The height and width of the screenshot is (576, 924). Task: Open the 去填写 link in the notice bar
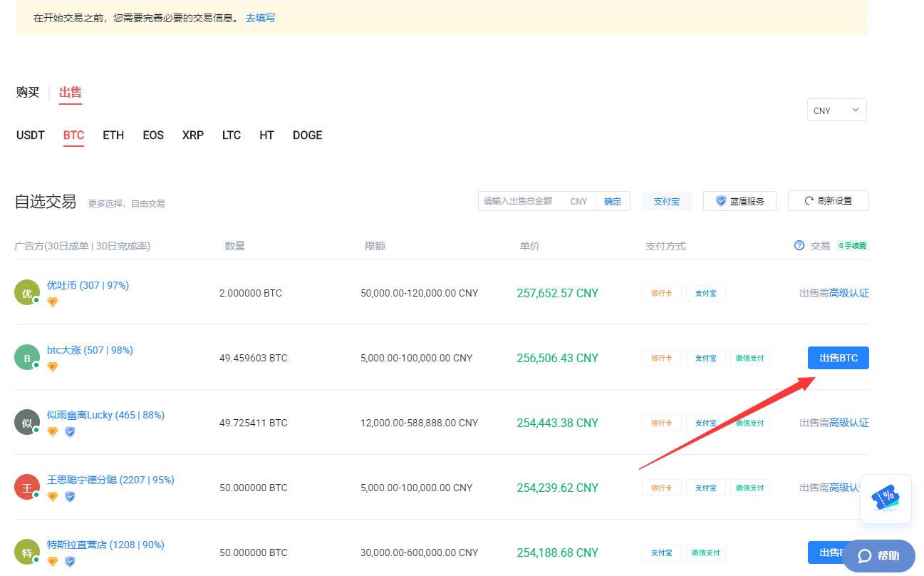[x=259, y=18]
